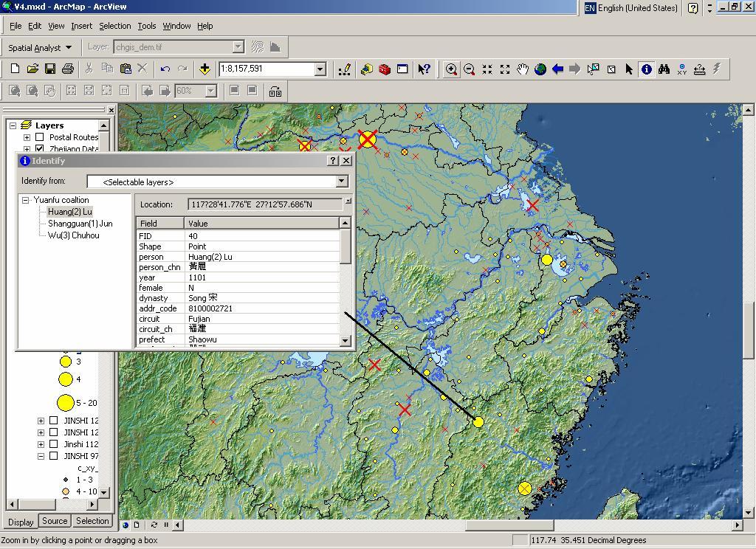
Task: Collapse the Yuanfu coalition tree node
Action: tap(26, 200)
